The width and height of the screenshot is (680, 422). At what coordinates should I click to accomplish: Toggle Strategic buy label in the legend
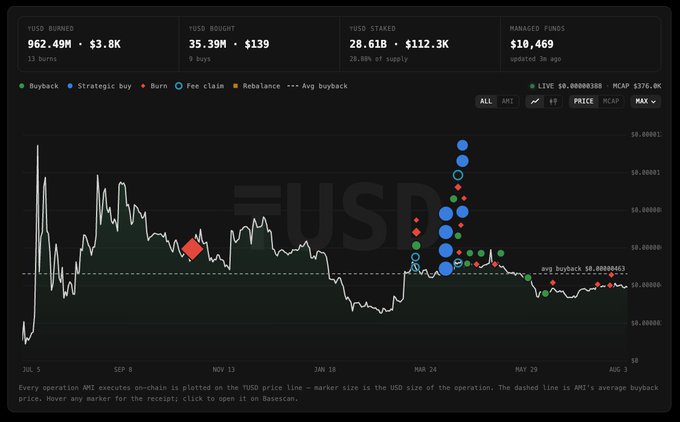pyautogui.click(x=105, y=86)
